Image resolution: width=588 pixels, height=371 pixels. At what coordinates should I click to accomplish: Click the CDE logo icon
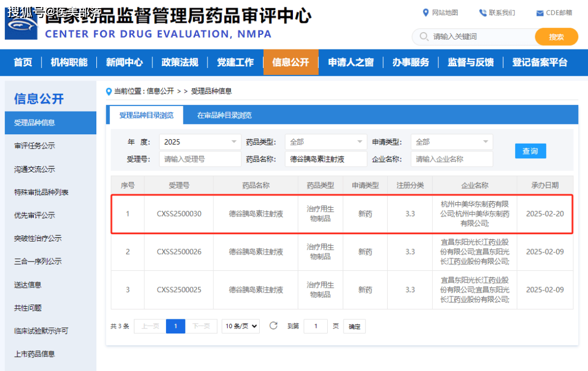(21, 23)
